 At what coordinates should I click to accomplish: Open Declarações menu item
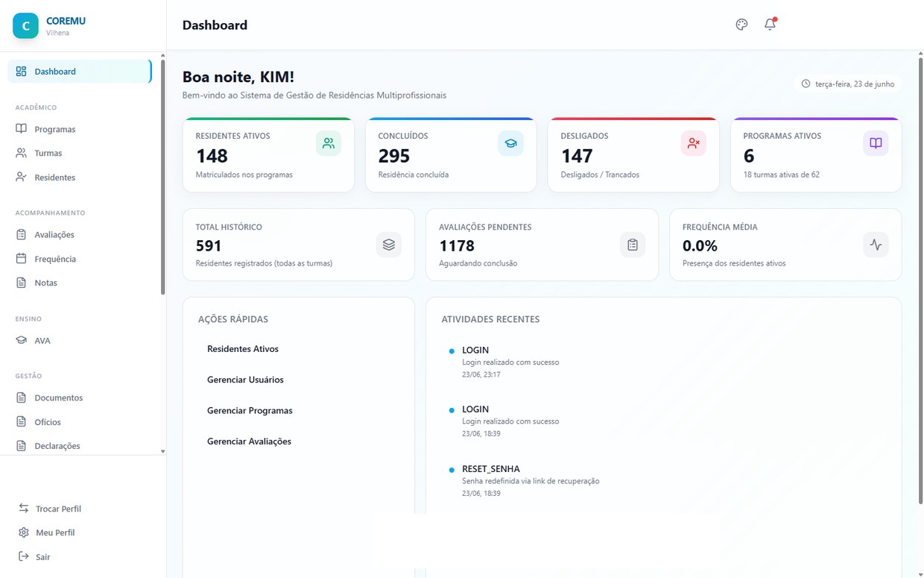point(80,445)
